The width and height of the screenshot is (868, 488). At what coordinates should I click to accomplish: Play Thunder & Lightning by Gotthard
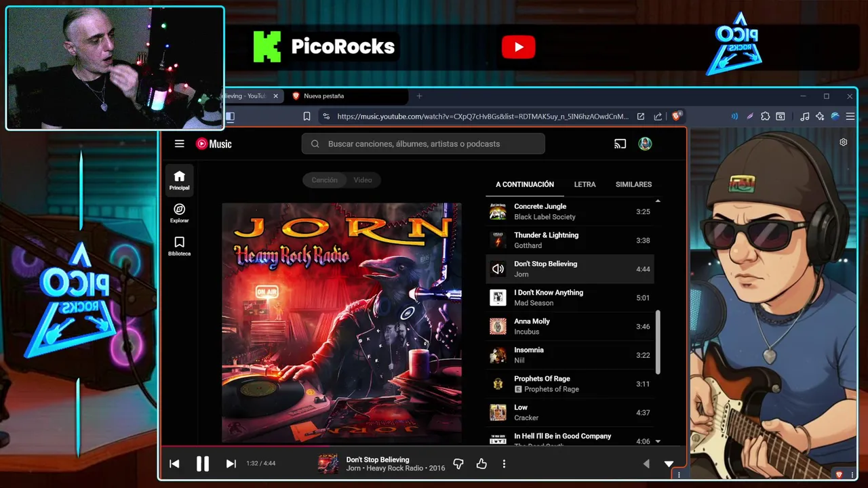pyautogui.click(x=570, y=240)
